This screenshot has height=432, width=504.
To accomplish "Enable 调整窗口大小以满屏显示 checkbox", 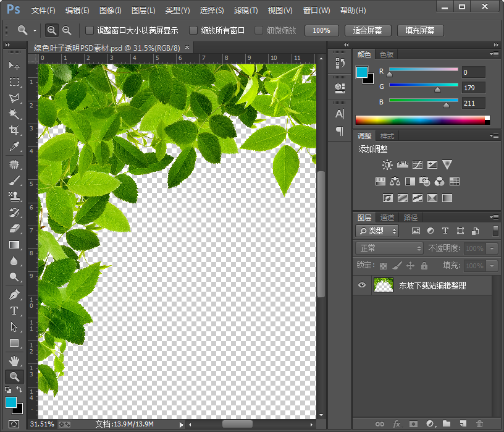I will click(x=90, y=30).
